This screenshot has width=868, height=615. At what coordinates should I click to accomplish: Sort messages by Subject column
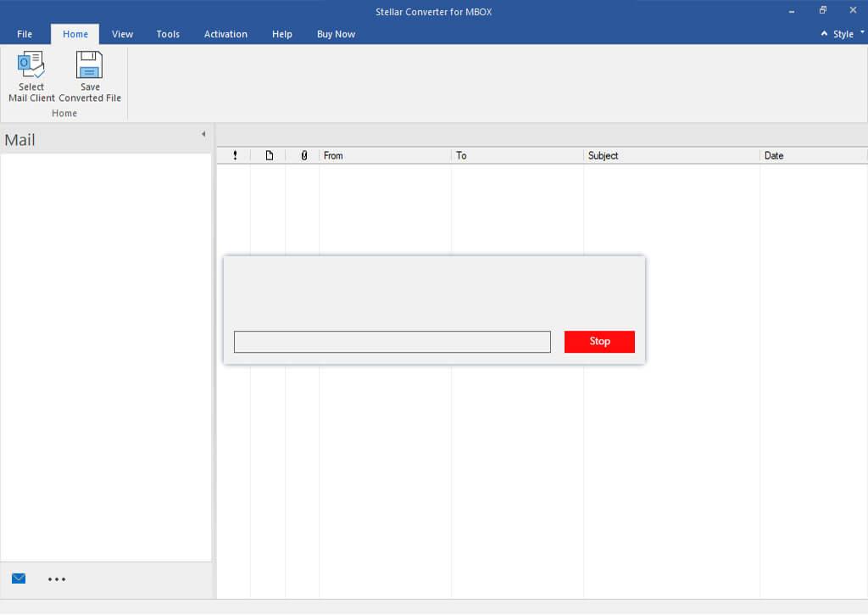(671, 156)
